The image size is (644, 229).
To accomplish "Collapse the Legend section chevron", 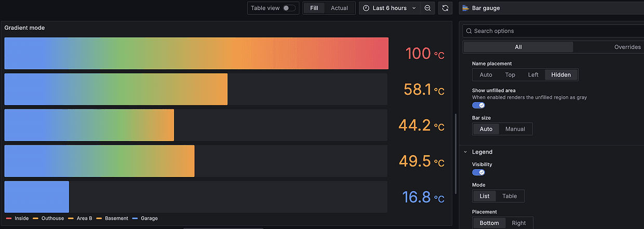I will [465, 152].
